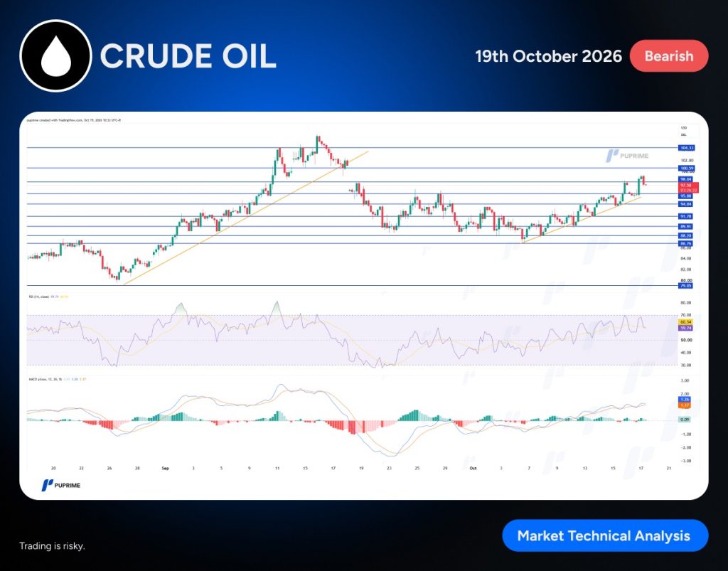The width and height of the screenshot is (728, 571).
Task: Select the 91.78 price level label
Action: tap(685, 216)
